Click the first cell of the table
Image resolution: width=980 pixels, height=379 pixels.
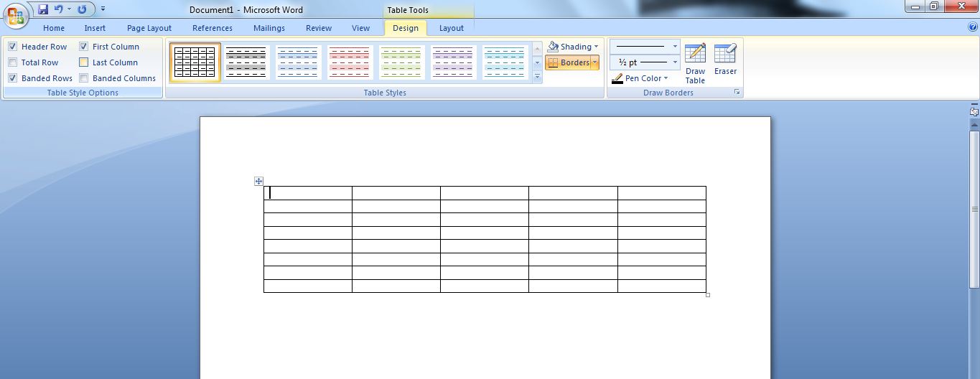click(x=308, y=192)
